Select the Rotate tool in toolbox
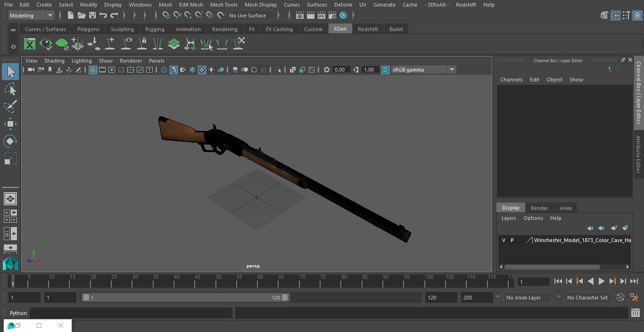Viewport: 644px width, 332px height. [x=10, y=141]
